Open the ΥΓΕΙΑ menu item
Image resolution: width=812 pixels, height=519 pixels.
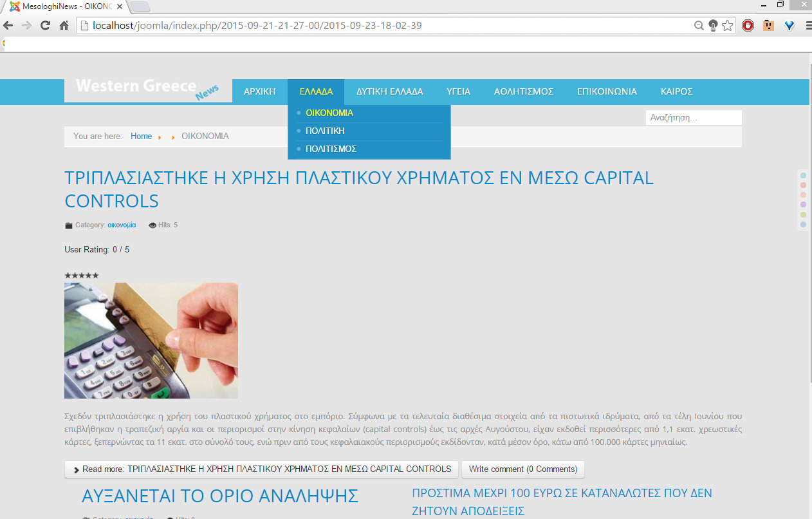tap(459, 91)
